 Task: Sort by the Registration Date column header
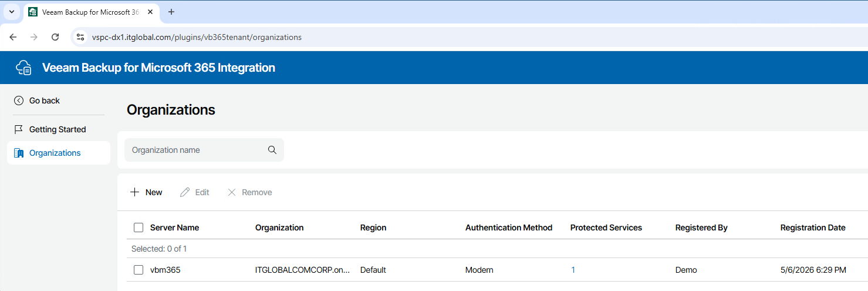(x=813, y=228)
